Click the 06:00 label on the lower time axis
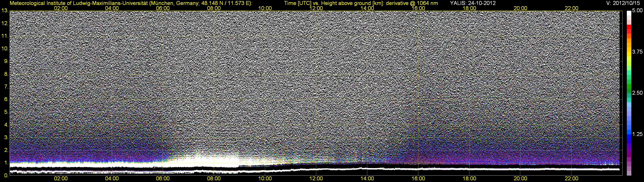Screen dimensions: 644x182 163,179
